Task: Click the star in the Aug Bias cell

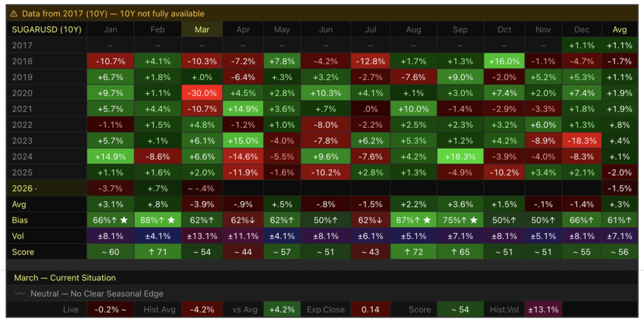Action: pyautogui.click(x=427, y=220)
